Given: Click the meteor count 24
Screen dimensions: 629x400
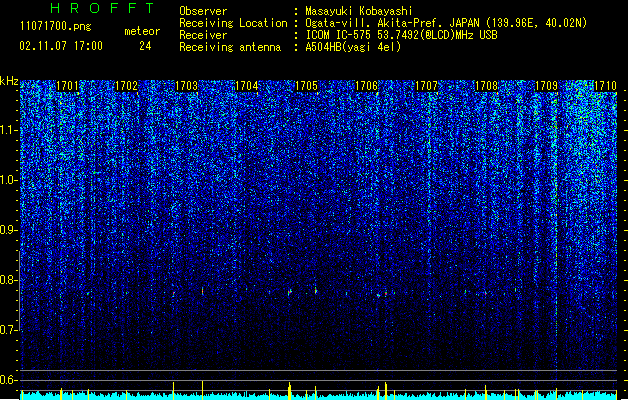Looking at the screenshot, I should click(145, 46).
